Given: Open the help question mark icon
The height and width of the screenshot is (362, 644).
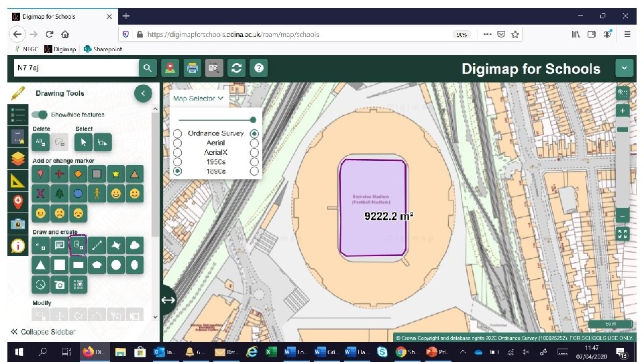Looking at the screenshot, I should point(259,68).
